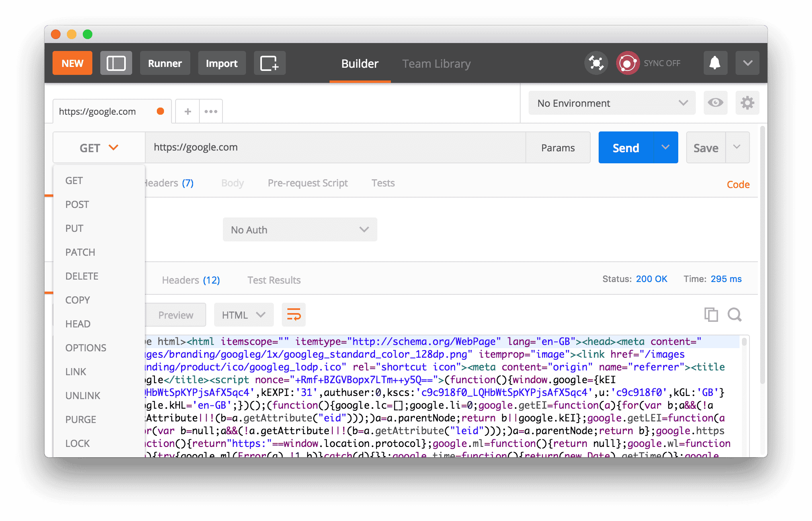Open the Runner
The height and width of the screenshot is (521, 812).
click(165, 63)
